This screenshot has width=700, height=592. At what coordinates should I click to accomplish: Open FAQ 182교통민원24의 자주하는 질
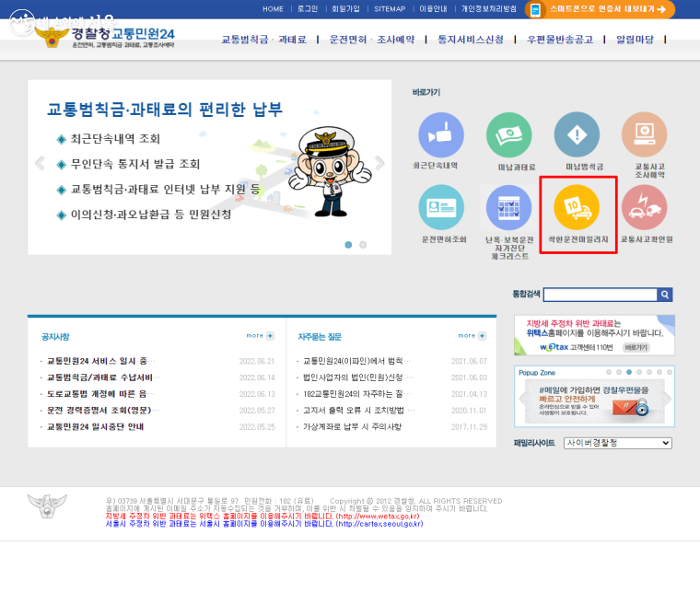point(356,394)
